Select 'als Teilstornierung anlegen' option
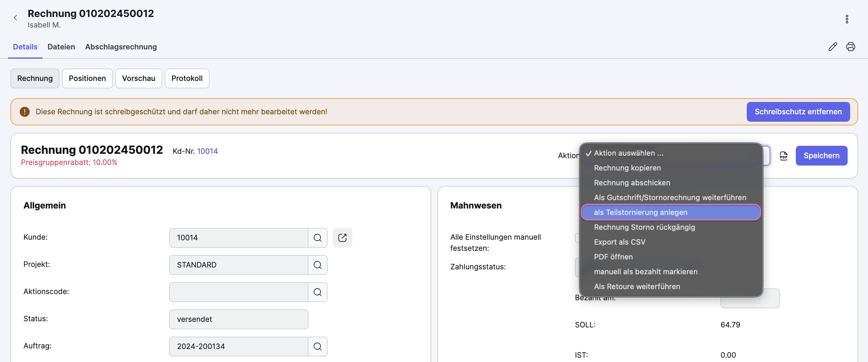The image size is (868, 362). click(x=671, y=213)
